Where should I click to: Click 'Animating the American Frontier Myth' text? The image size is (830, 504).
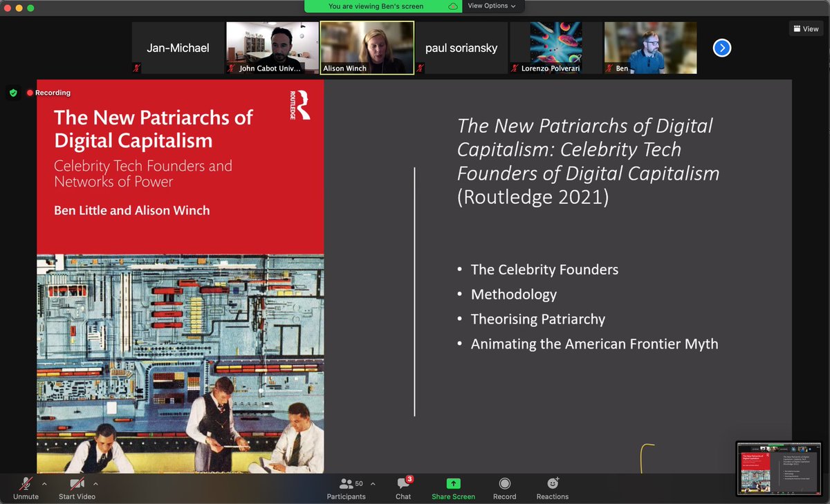point(594,344)
